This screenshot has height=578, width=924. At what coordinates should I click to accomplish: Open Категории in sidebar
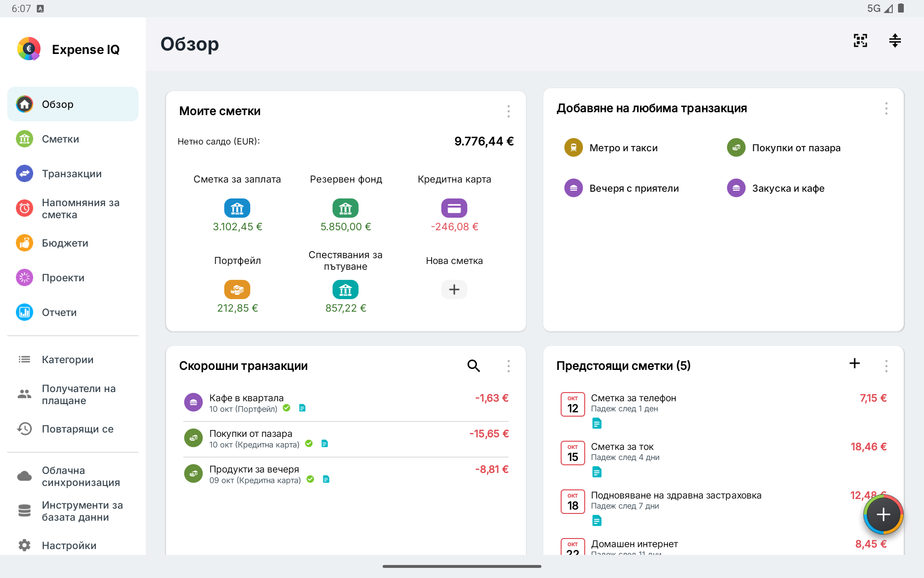[73, 360]
